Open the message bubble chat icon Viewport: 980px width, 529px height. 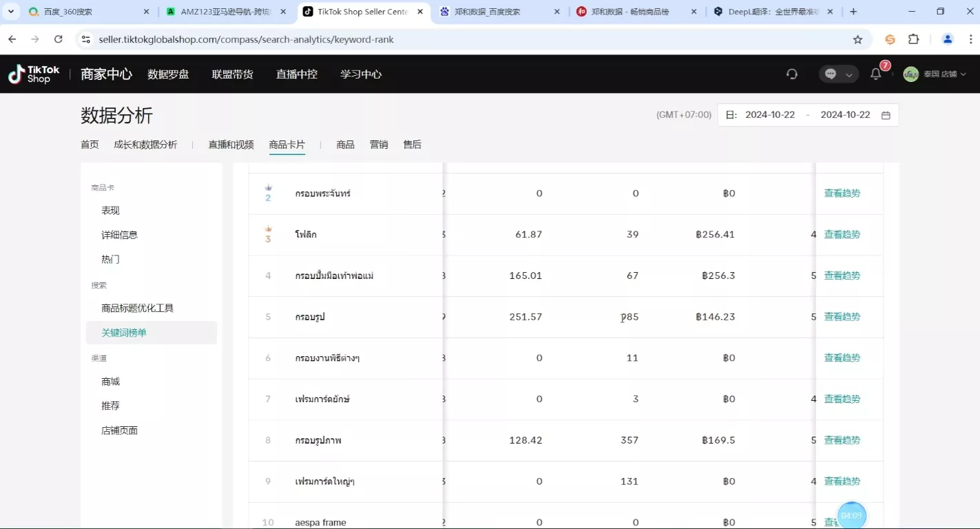tap(831, 74)
